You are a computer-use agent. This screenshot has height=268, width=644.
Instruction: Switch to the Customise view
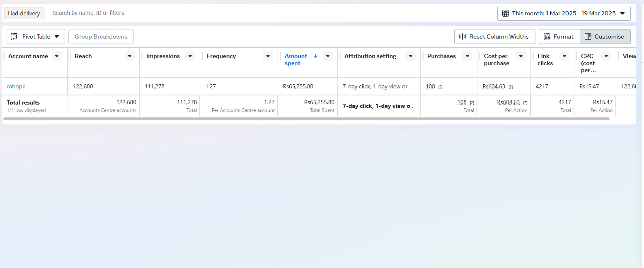tap(605, 37)
